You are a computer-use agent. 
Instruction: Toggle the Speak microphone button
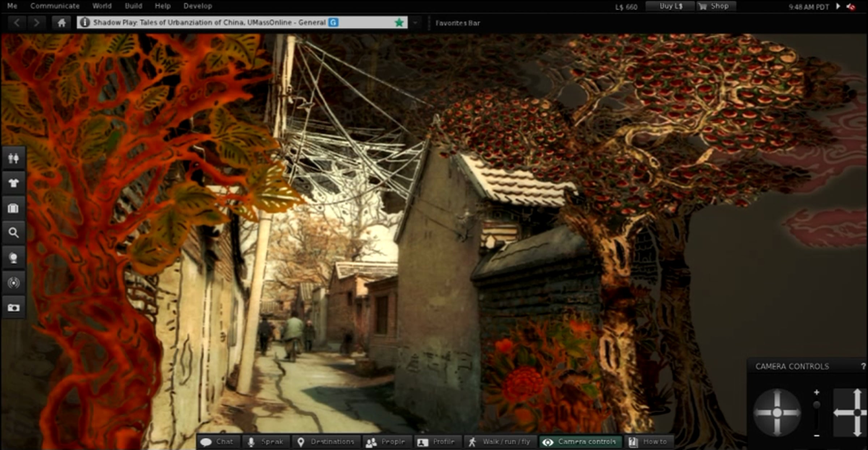click(x=265, y=442)
